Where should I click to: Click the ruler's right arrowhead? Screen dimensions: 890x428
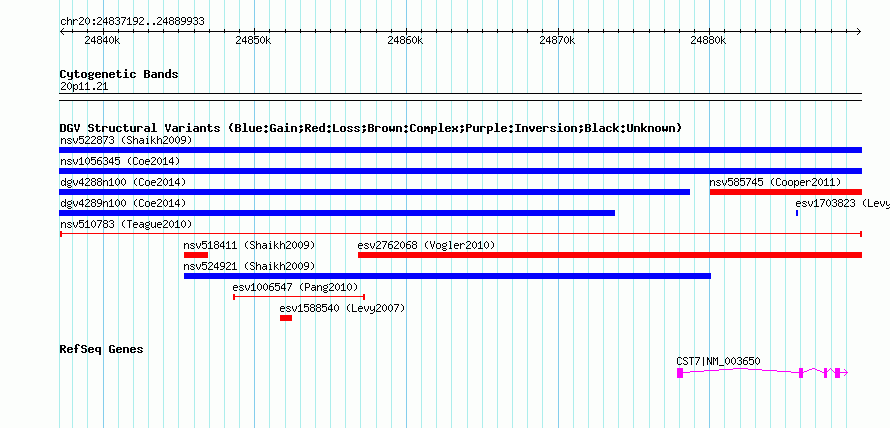[x=859, y=31]
